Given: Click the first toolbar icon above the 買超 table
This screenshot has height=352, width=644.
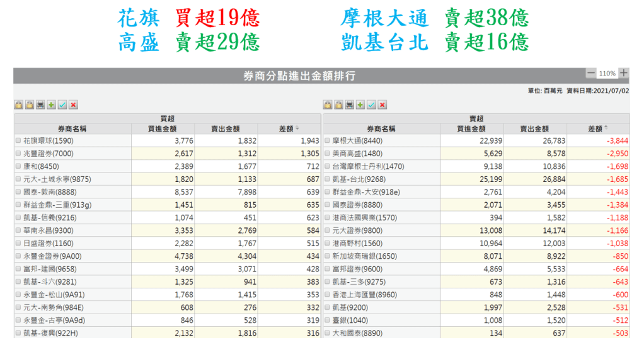Looking at the screenshot, I should [19, 105].
